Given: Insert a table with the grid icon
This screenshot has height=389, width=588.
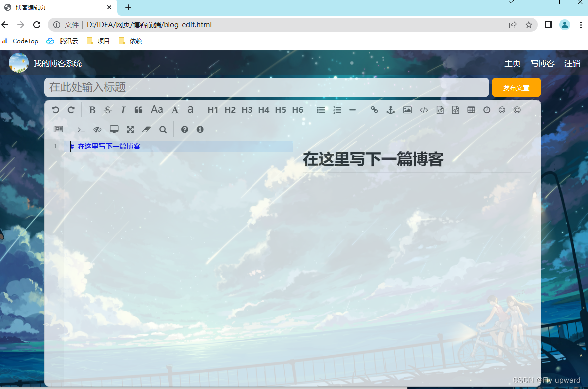Looking at the screenshot, I should 471,110.
